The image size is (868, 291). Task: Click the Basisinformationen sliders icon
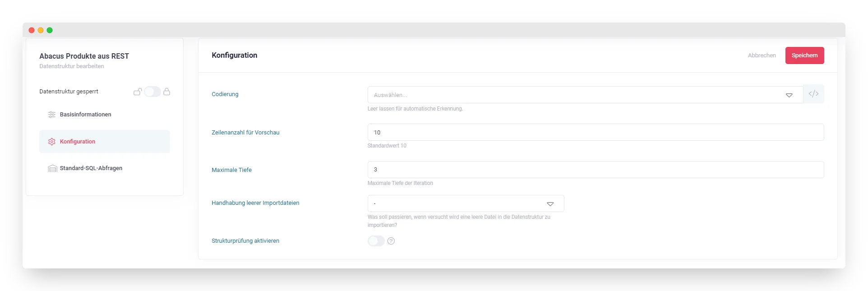[x=52, y=115]
